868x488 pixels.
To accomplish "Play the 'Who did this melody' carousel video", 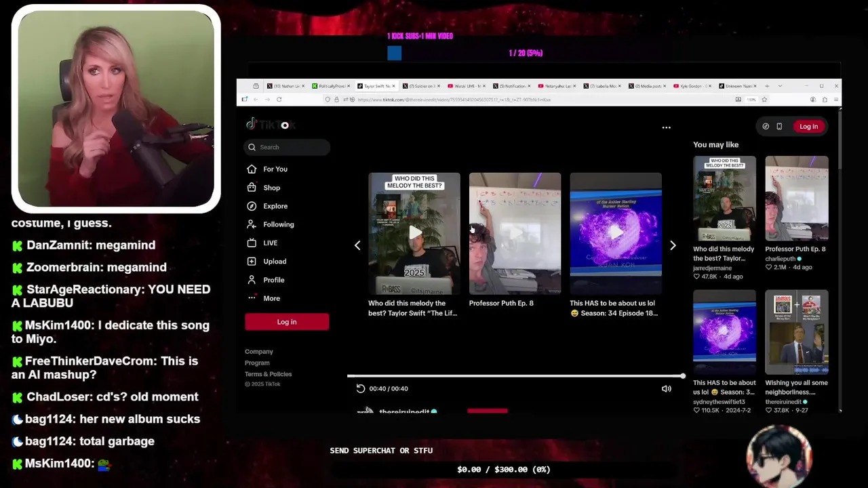I will (414, 233).
